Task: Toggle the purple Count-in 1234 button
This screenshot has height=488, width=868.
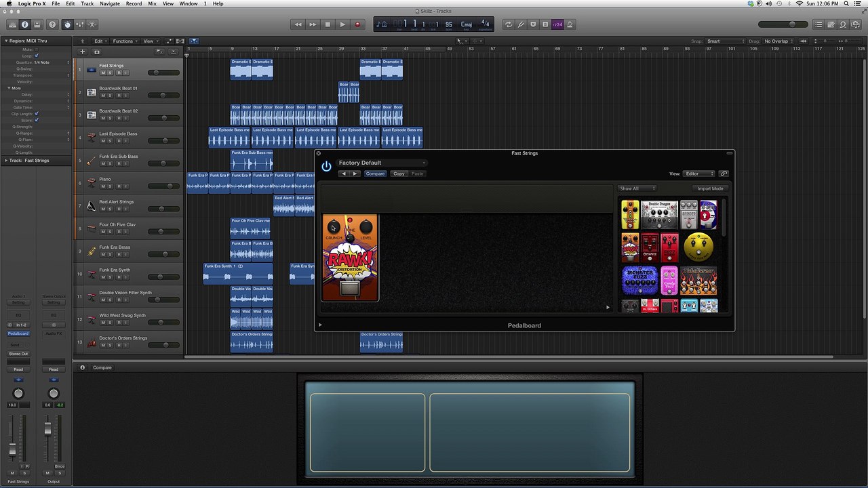Action: tap(557, 24)
